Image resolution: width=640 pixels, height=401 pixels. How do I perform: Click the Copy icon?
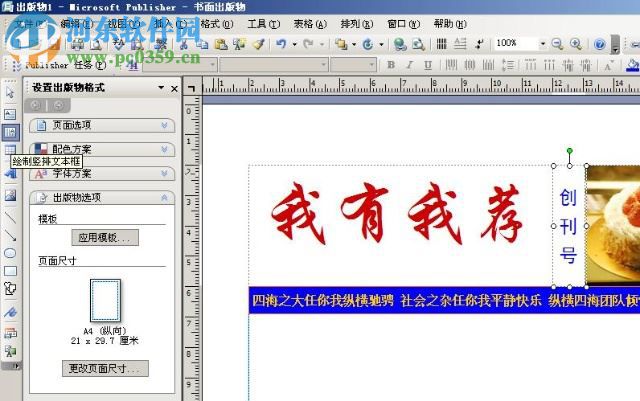point(202,44)
